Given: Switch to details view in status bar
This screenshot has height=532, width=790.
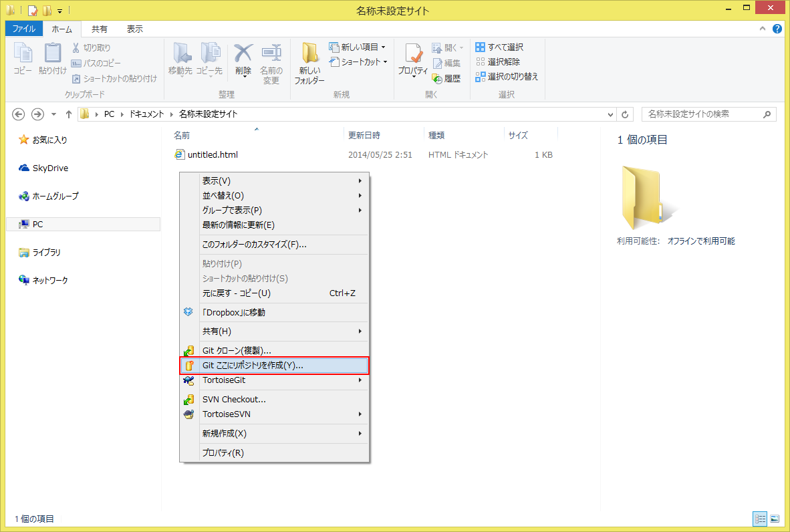Looking at the screenshot, I should pyautogui.click(x=760, y=519).
